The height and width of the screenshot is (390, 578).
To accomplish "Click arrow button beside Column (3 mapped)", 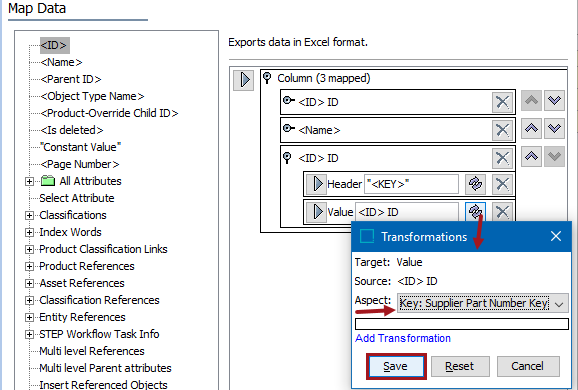I will coord(244,80).
